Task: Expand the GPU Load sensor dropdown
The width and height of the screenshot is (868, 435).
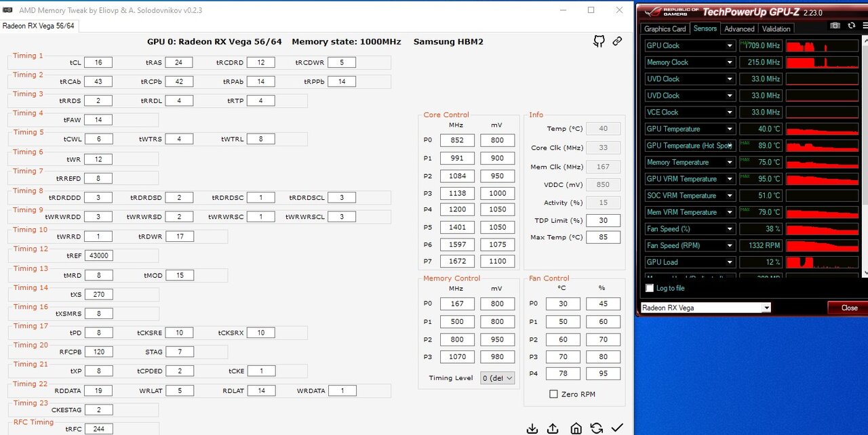Action: click(x=730, y=262)
